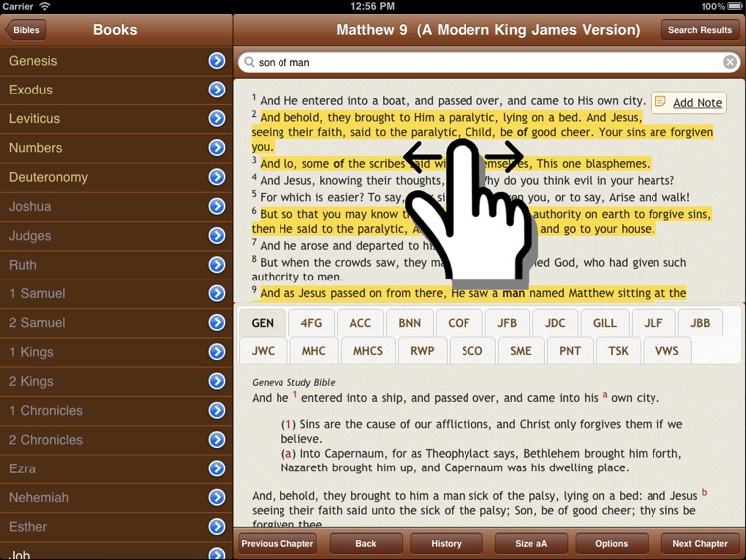The height and width of the screenshot is (560, 746).
Task: Open the Options button
Action: [x=612, y=543]
